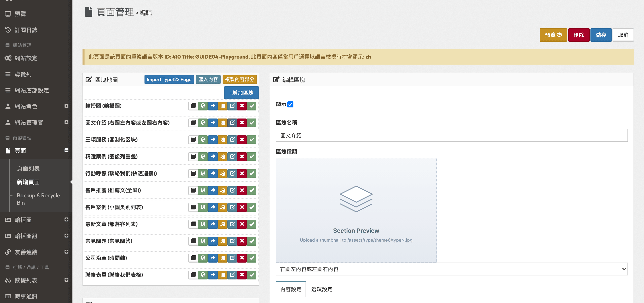The width and height of the screenshot is (644, 303).
Task: Expand the 友善連結 sidebar menu
Action: click(x=66, y=252)
